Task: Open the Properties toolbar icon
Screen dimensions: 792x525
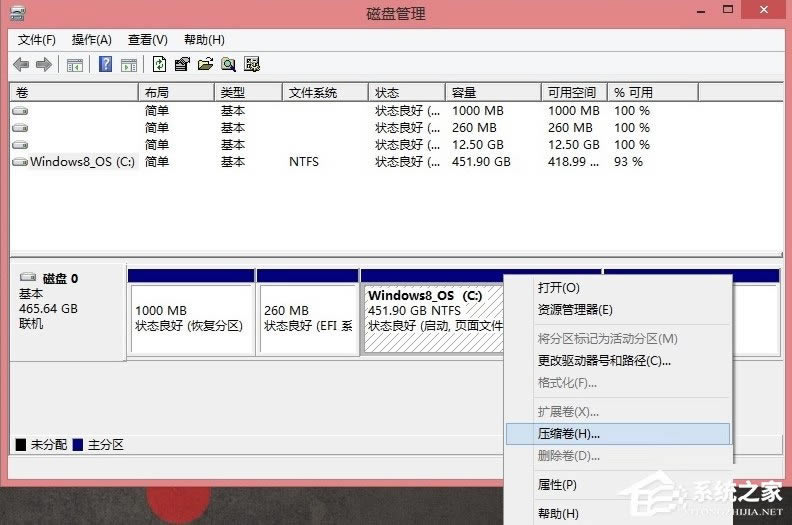Action: coord(182,65)
